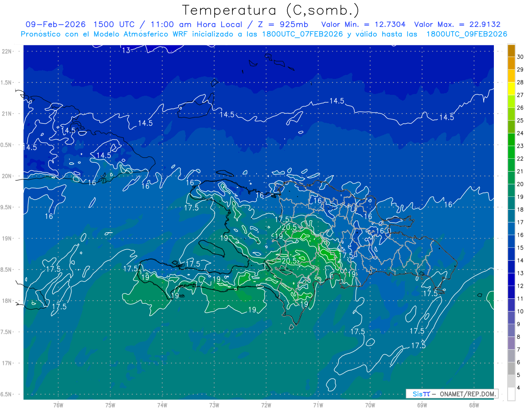Click the '19N' latitude axis label
The height and width of the screenshot is (411, 532).
click(7, 239)
